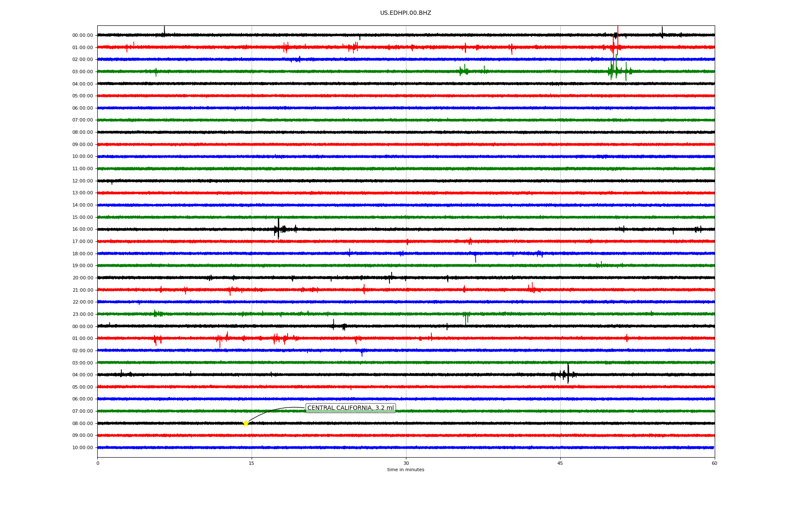Click the 12:00:00 row time label

[82, 181]
